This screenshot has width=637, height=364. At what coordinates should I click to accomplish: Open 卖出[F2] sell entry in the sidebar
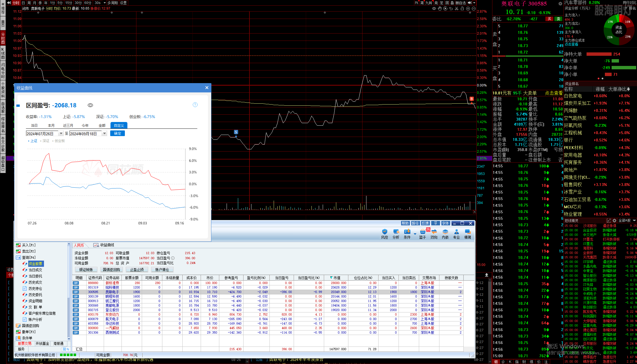tap(26, 251)
